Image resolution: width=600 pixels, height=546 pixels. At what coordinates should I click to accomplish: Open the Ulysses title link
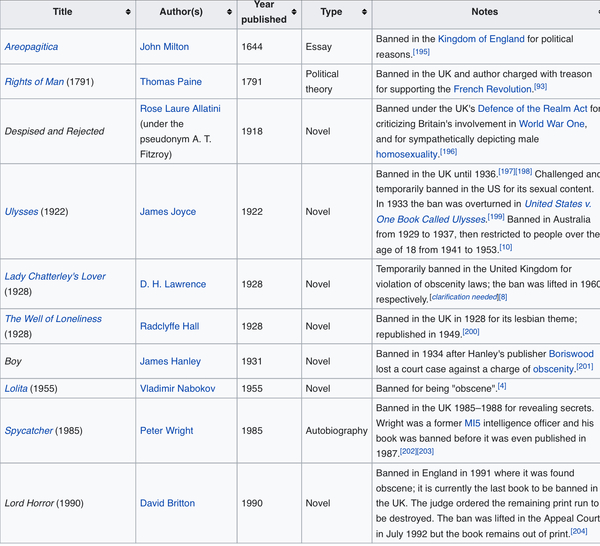point(21,212)
